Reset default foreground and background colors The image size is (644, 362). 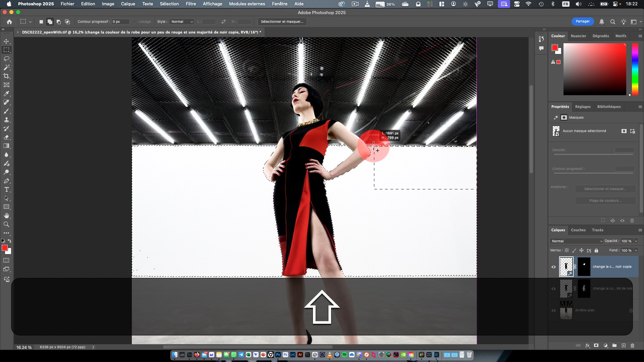click(3, 241)
